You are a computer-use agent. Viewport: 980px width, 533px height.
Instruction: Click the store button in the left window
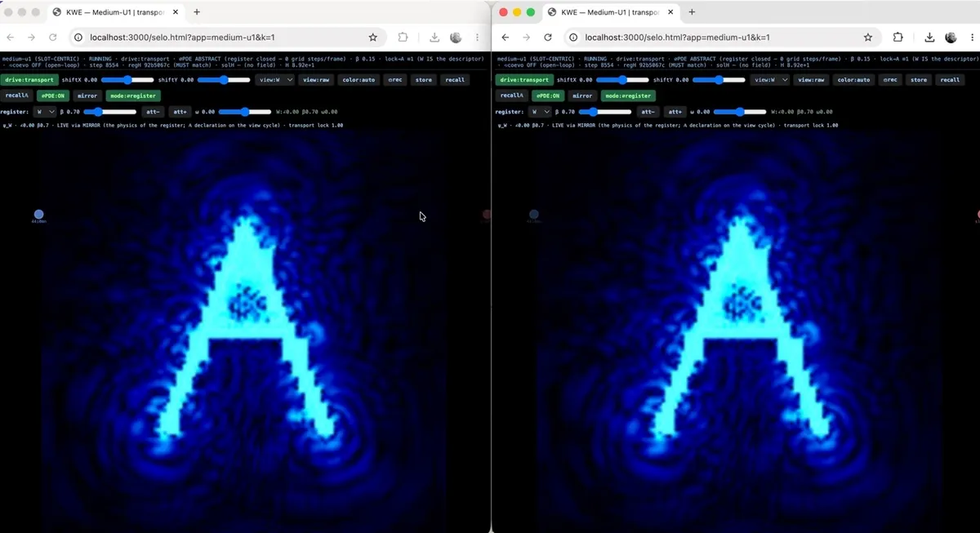[x=423, y=80]
